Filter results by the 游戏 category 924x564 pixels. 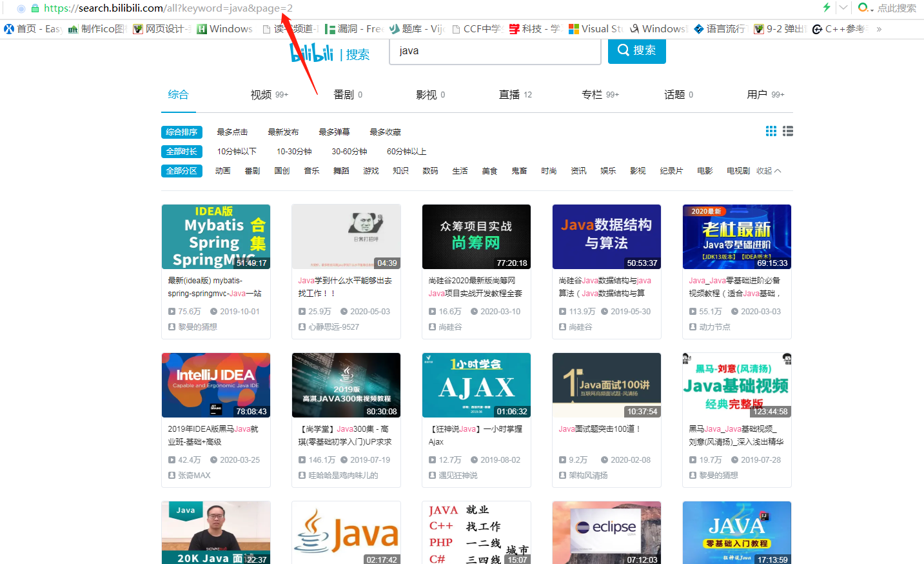coord(371,170)
